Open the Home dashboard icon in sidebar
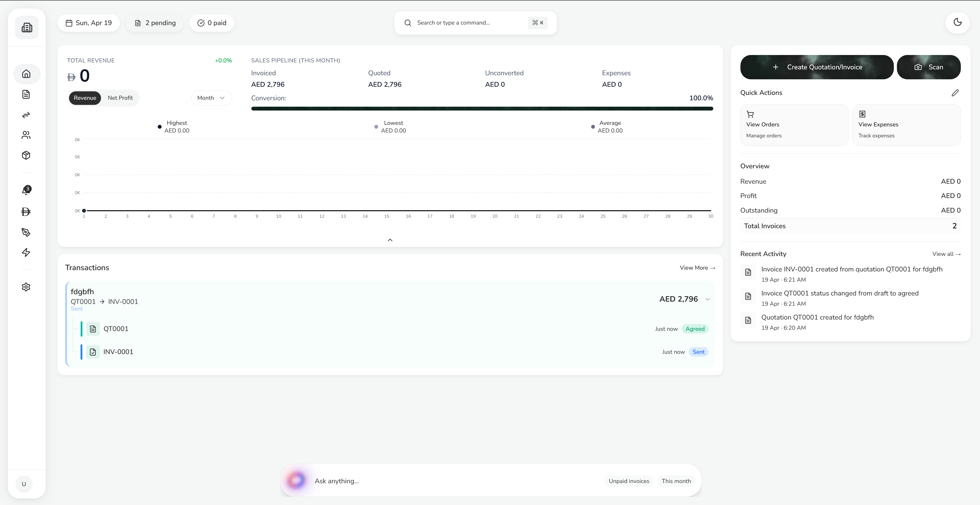 click(26, 74)
